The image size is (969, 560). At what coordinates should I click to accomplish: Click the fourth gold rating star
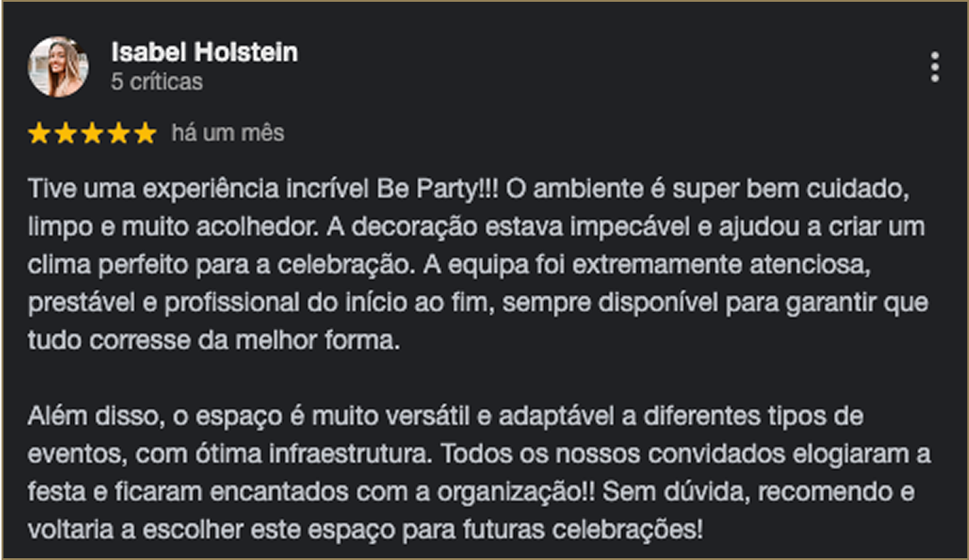click(x=119, y=133)
